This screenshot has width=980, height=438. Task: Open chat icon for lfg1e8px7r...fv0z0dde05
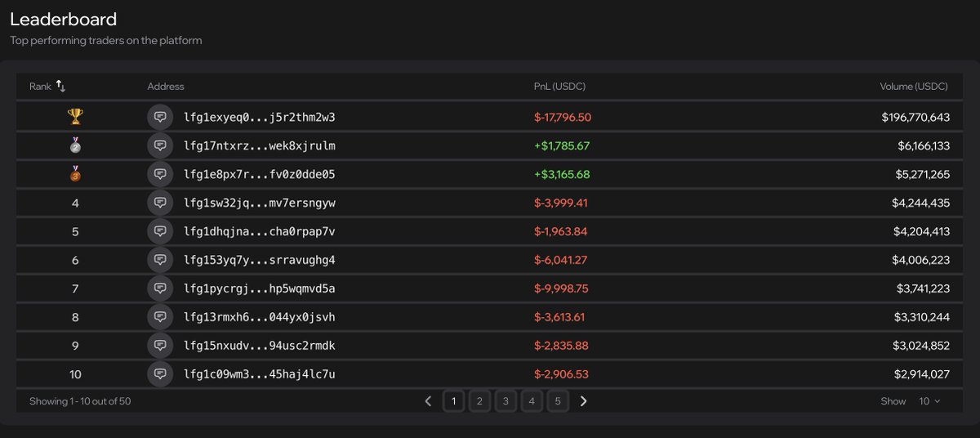click(160, 174)
